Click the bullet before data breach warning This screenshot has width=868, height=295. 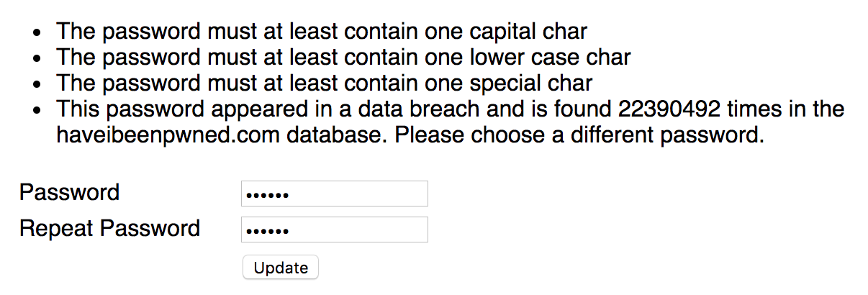point(37,110)
